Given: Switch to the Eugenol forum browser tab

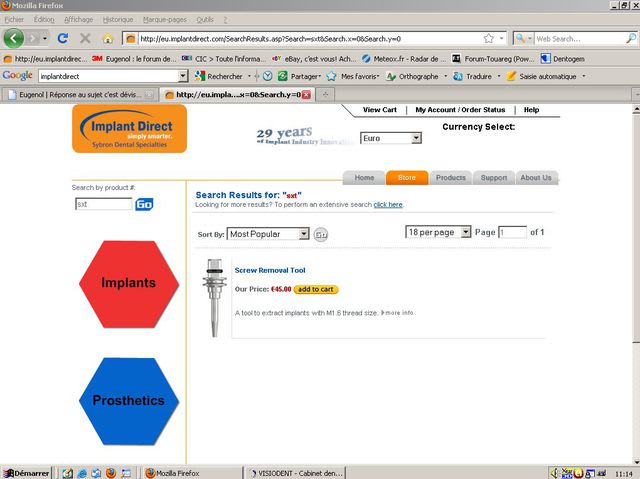Looking at the screenshot, I should coord(79,94).
